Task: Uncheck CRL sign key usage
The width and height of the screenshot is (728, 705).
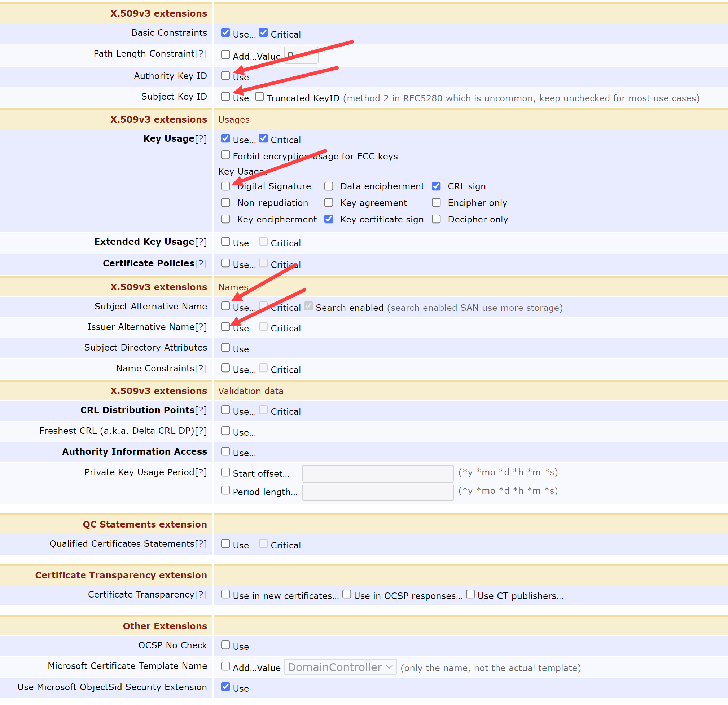Action: (436, 186)
